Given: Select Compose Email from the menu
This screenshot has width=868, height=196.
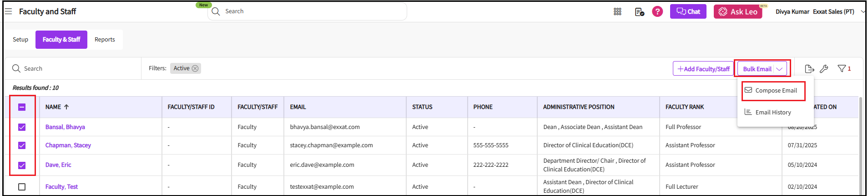Looking at the screenshot, I should [x=776, y=91].
